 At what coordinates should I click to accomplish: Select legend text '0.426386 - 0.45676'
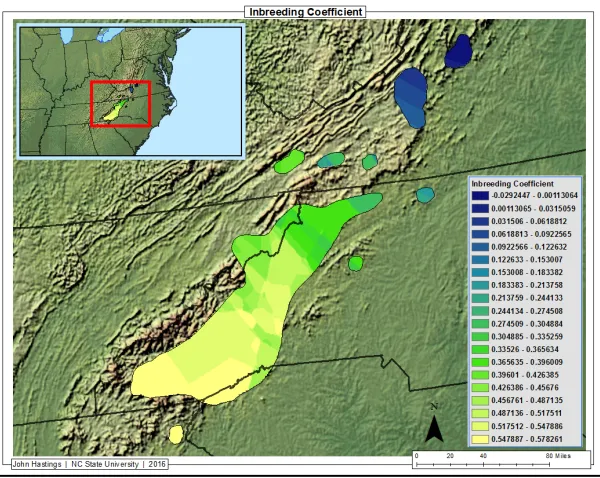click(x=525, y=387)
